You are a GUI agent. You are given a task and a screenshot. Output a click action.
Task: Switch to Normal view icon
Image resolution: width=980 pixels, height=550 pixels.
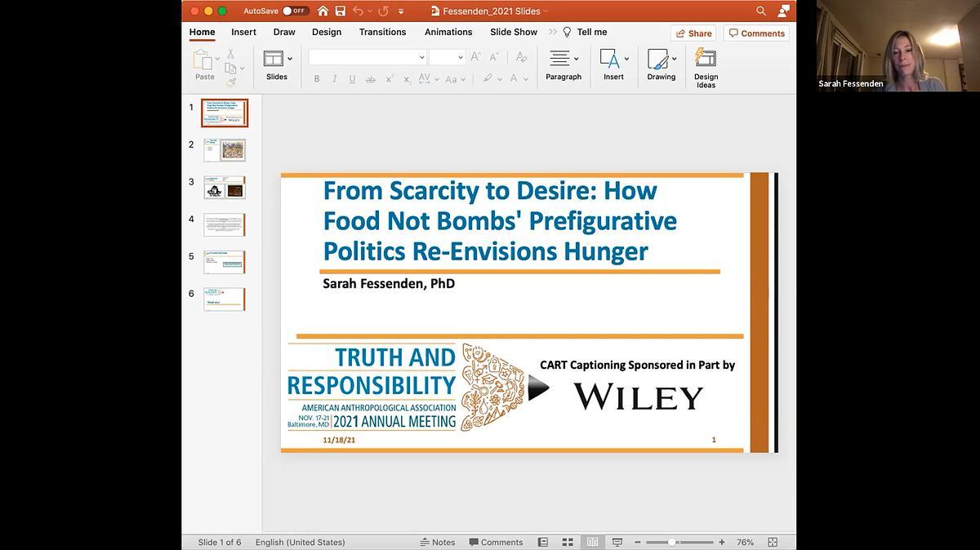[543, 542]
